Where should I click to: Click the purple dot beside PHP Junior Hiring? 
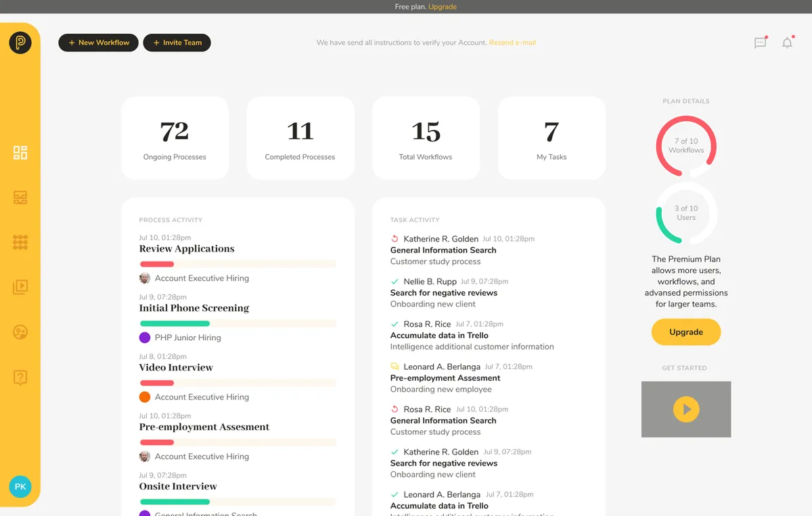[x=145, y=337]
